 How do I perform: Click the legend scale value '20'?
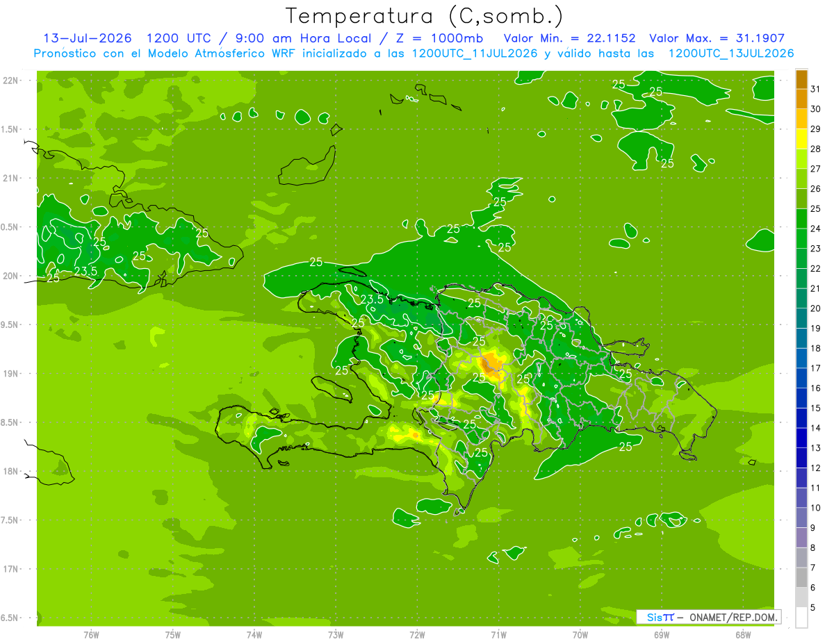pos(816,308)
